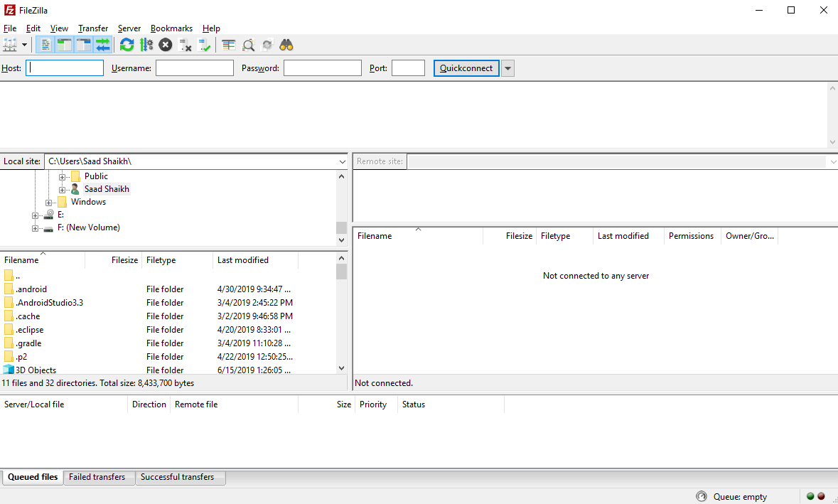Expand the F: (New Volume) tree node
This screenshot has height=504, width=838.
point(36,228)
